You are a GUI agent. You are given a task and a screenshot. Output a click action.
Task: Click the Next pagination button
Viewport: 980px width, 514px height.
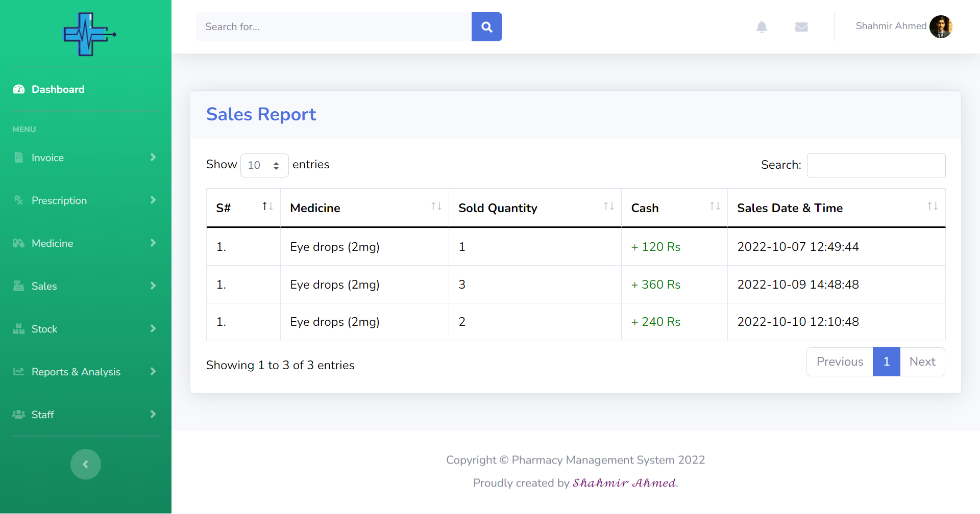click(922, 362)
